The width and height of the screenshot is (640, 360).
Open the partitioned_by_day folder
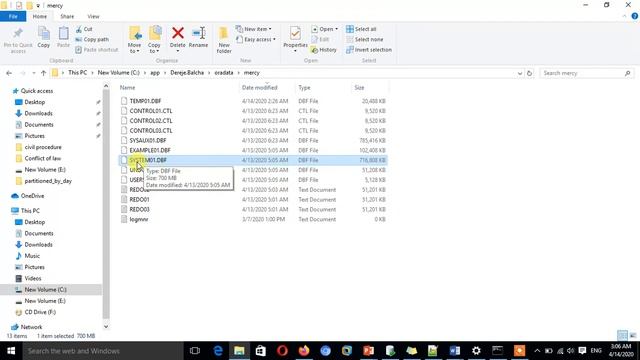click(x=48, y=181)
